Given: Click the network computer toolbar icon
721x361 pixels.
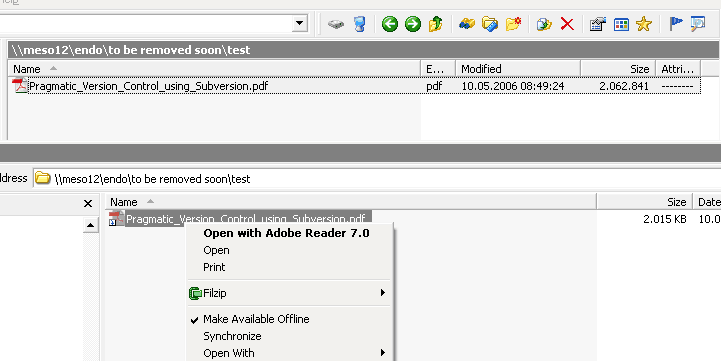Looking at the screenshot, I should [x=360, y=24].
